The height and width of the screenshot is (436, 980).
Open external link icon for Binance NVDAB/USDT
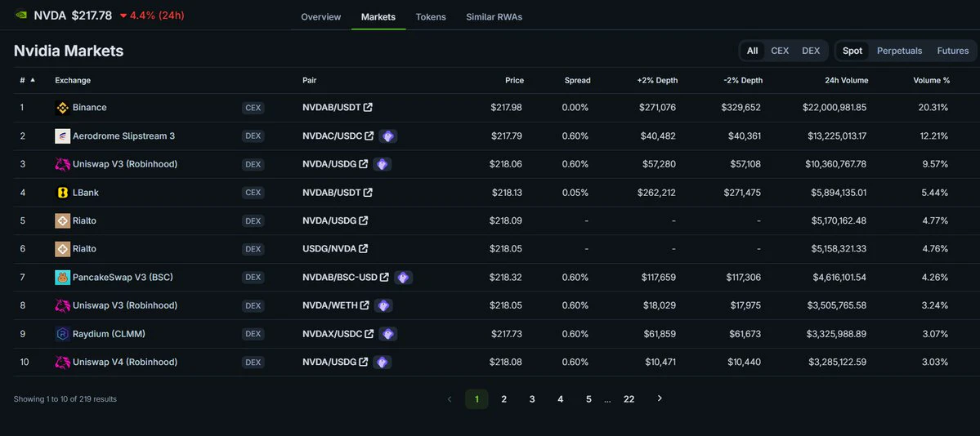(x=368, y=108)
